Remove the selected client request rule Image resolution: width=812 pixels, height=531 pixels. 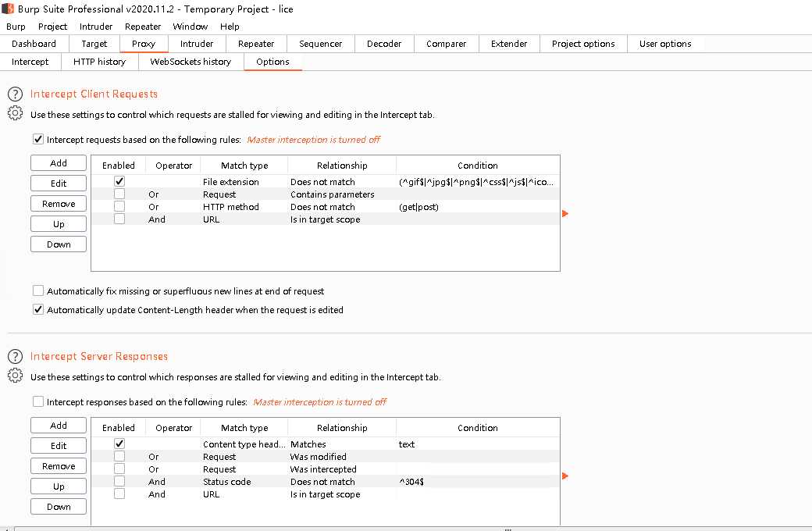pyautogui.click(x=59, y=204)
